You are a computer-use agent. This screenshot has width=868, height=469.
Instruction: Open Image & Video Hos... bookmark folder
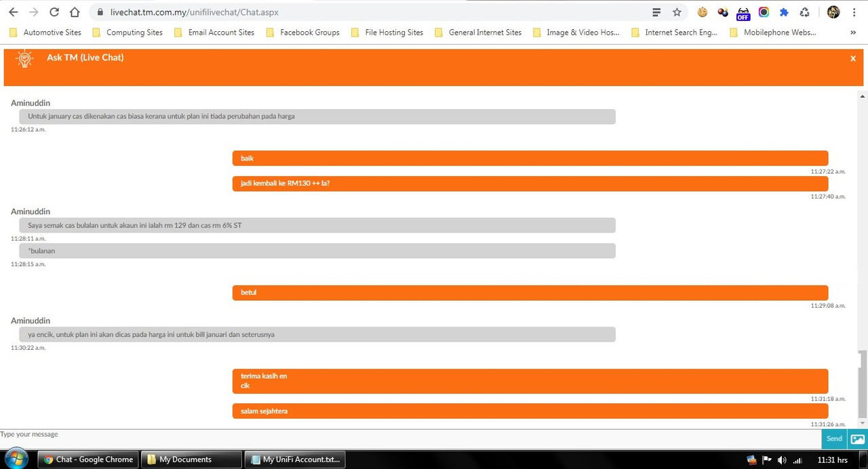tap(576, 32)
